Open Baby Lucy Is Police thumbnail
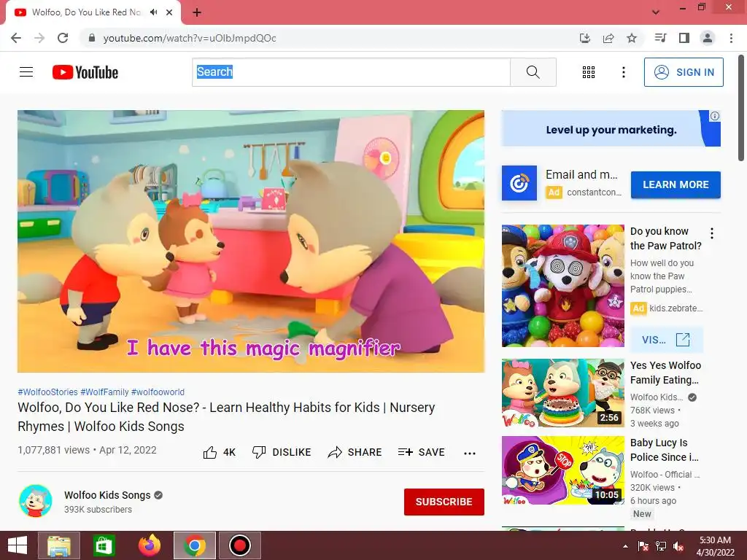This screenshot has height=560, width=747. pyautogui.click(x=562, y=470)
